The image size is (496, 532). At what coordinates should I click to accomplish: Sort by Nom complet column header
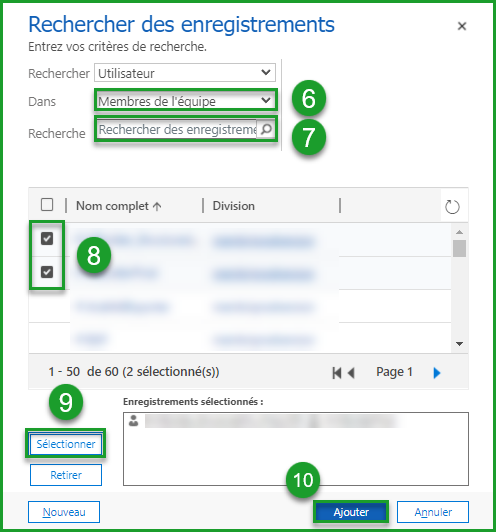pos(112,206)
